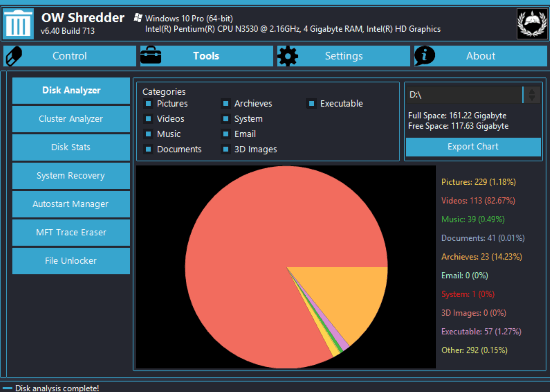This screenshot has height=392, width=550.
Task: Toggle the Videos category checkbox
Action: tap(148, 119)
